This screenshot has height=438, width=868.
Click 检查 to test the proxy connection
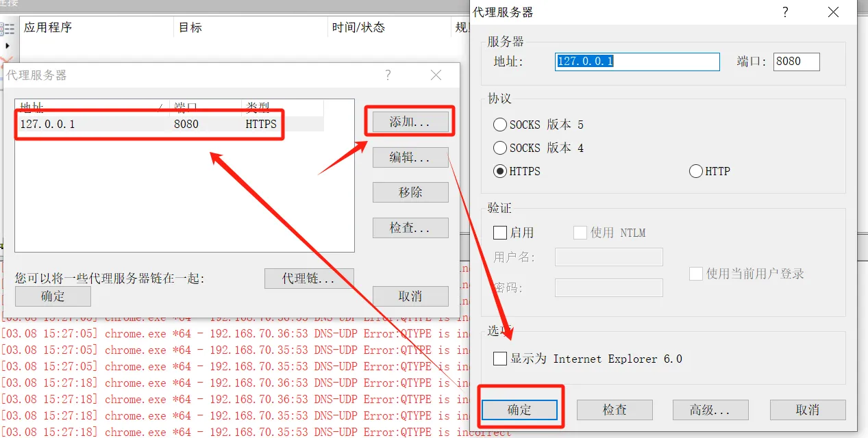615,410
